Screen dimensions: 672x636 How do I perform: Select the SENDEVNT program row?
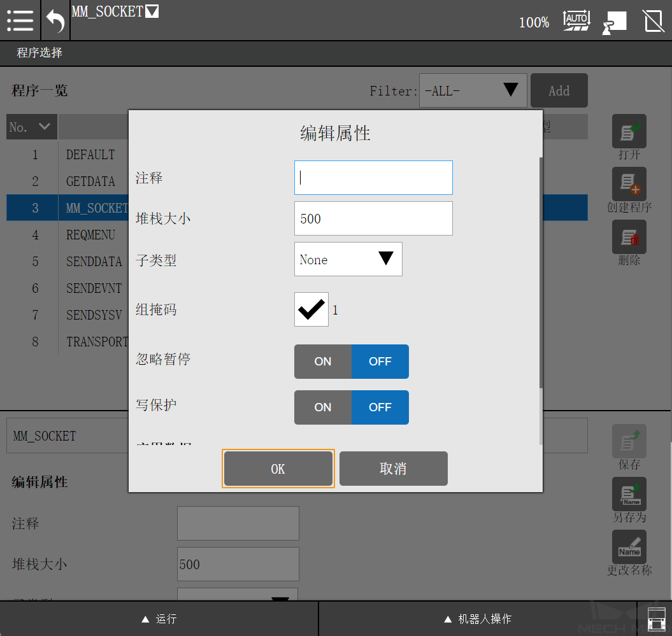click(68, 288)
